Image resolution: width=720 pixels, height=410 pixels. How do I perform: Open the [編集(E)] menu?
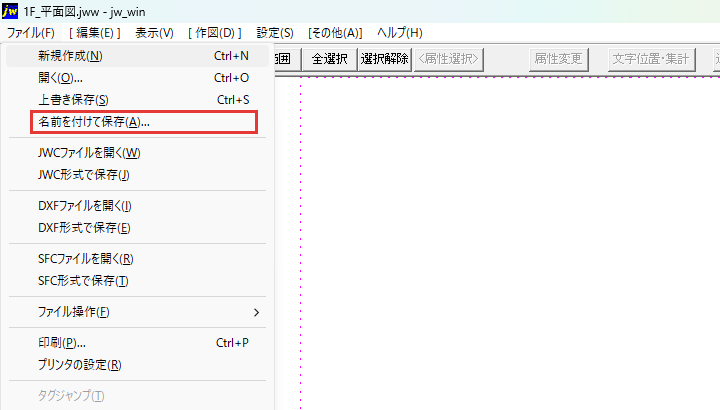tap(95, 33)
